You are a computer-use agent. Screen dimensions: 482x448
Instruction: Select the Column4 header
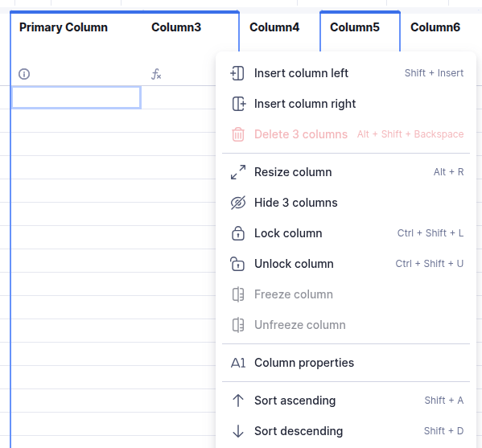point(274,27)
